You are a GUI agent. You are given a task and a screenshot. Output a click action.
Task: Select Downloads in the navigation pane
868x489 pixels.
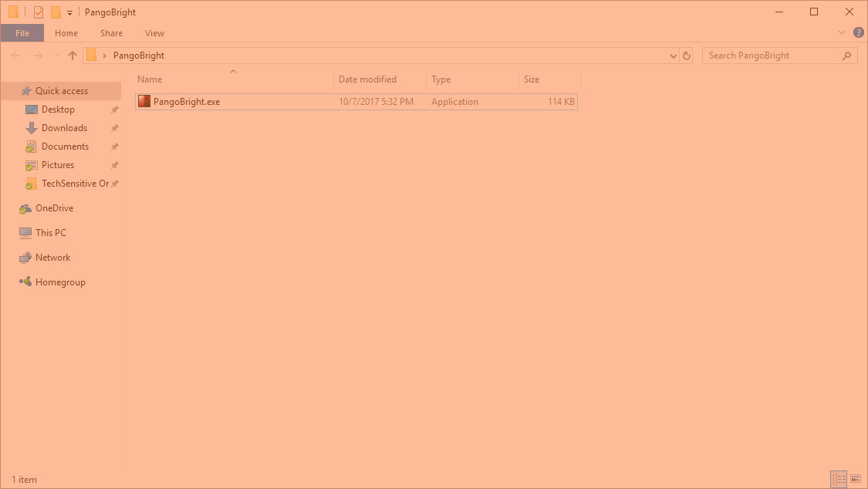(64, 128)
